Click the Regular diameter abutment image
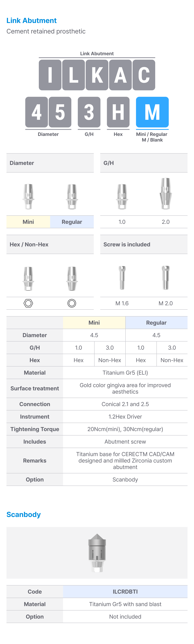Screen dimensions: 194x644 (72, 197)
